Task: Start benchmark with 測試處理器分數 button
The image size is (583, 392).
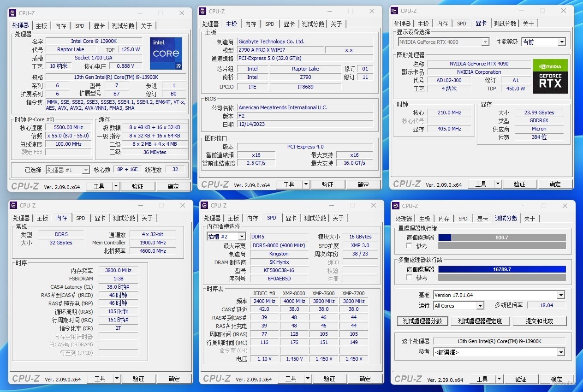Action: (x=422, y=321)
